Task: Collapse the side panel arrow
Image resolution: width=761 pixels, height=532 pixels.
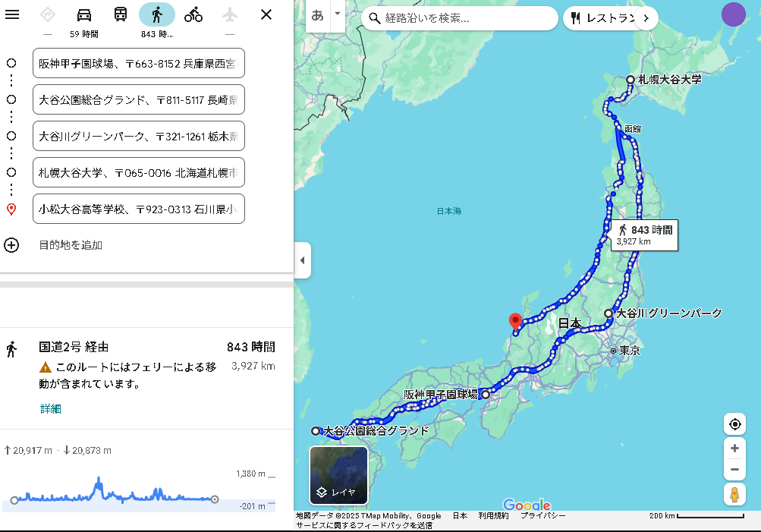Action: tap(303, 260)
